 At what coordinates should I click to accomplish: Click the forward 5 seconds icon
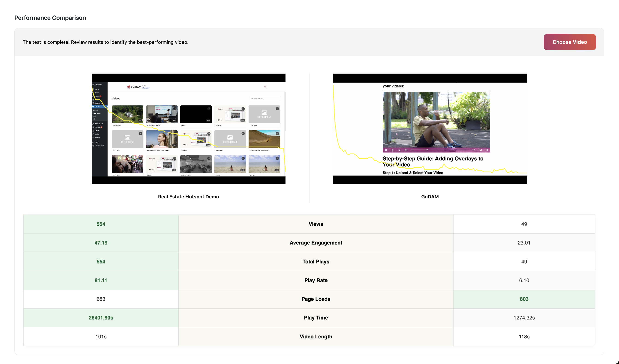pos(399,150)
